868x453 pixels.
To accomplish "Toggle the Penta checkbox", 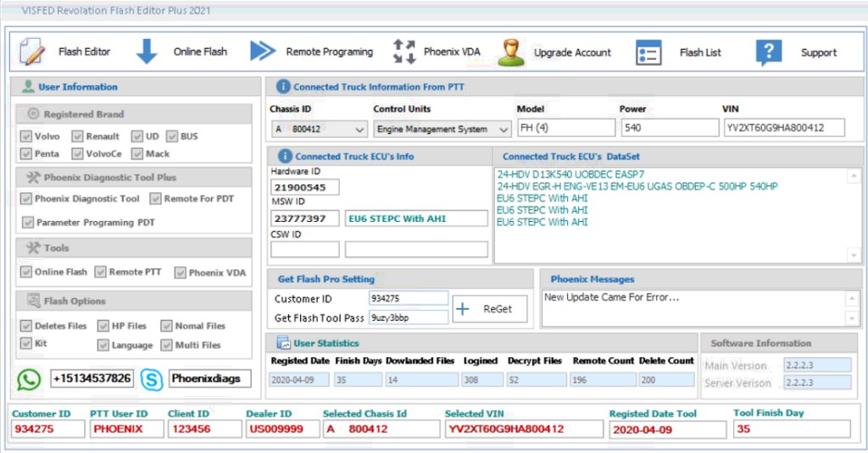I will click(26, 153).
